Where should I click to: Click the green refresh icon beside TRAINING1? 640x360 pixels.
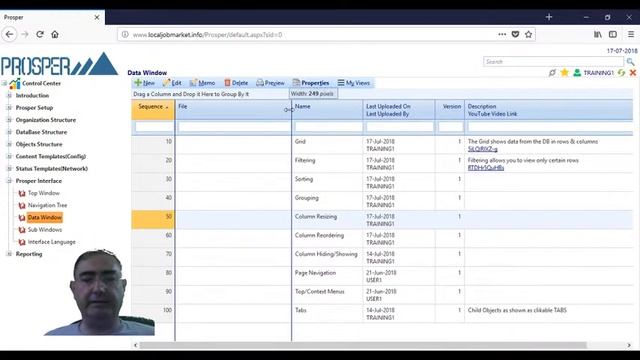pyautogui.click(x=621, y=73)
